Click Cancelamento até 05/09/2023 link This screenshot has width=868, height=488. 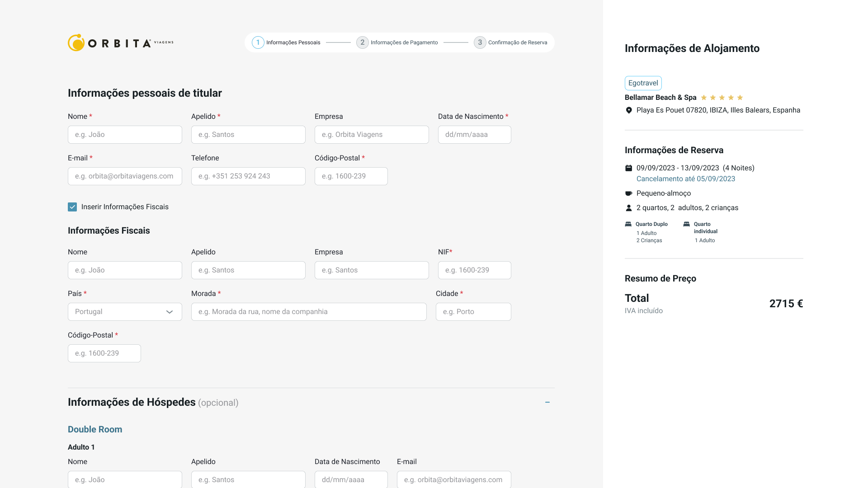pyautogui.click(x=685, y=179)
